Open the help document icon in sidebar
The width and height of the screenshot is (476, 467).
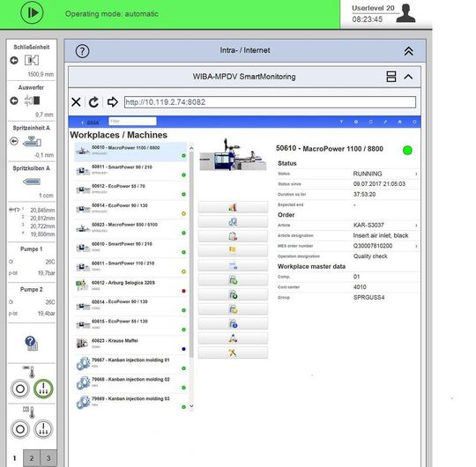(x=31, y=344)
